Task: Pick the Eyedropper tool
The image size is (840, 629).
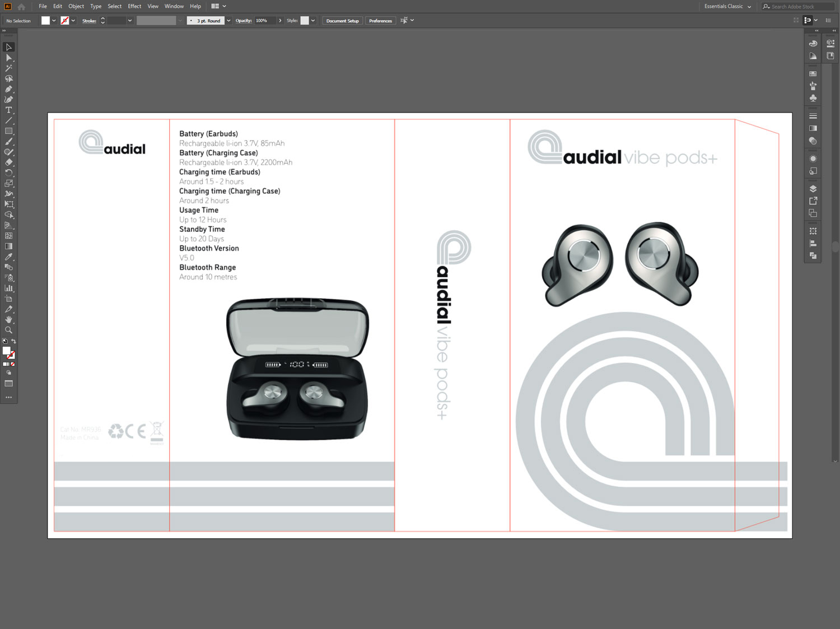Action: (8, 257)
